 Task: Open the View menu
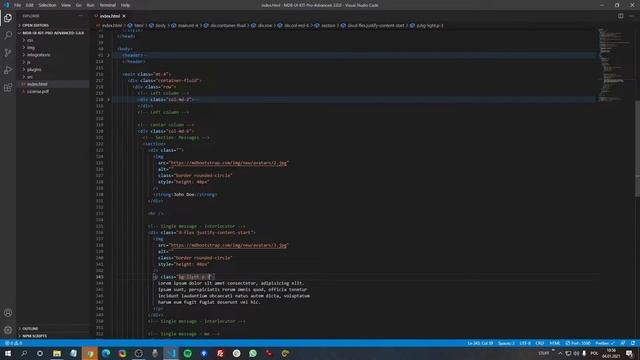66,5
